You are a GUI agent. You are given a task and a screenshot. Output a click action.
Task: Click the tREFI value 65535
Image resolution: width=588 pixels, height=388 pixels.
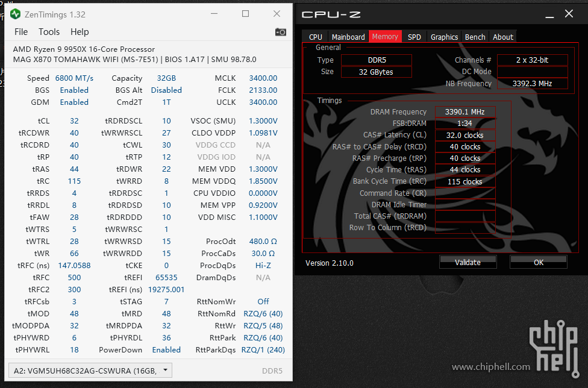point(166,277)
